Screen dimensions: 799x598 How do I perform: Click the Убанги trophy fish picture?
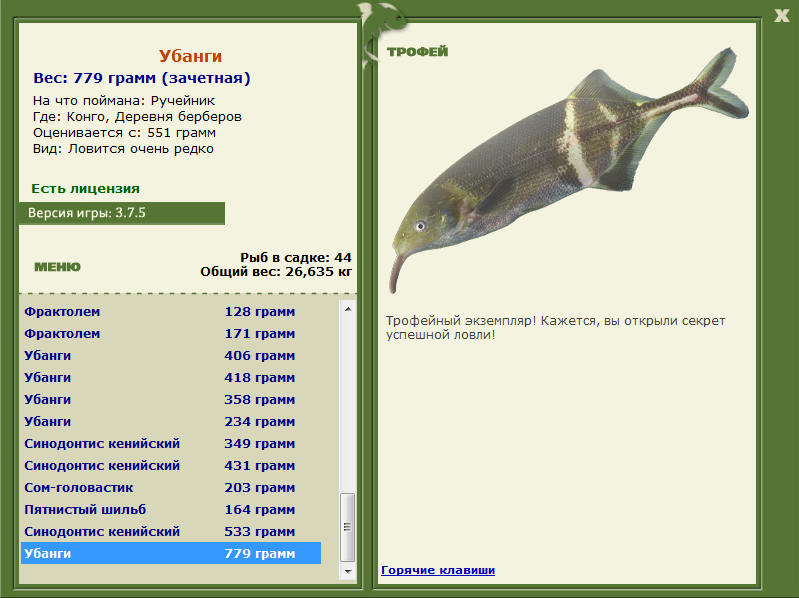tap(570, 171)
